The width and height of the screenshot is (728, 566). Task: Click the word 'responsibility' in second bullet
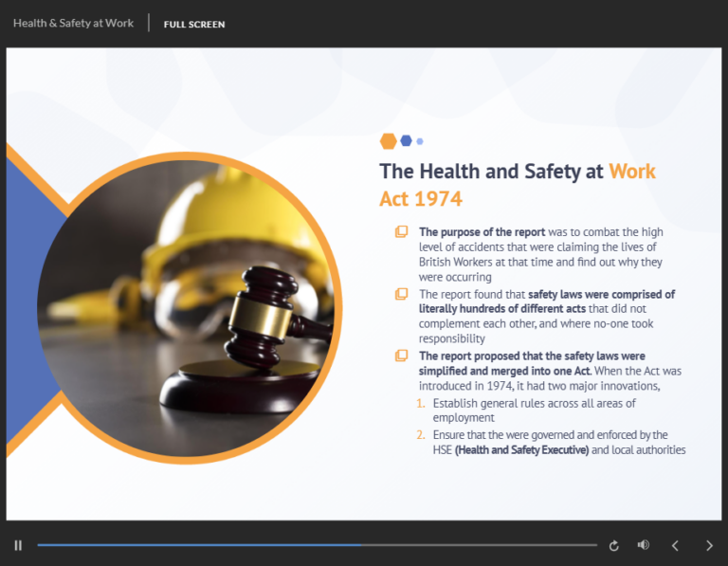pyautogui.click(x=452, y=338)
